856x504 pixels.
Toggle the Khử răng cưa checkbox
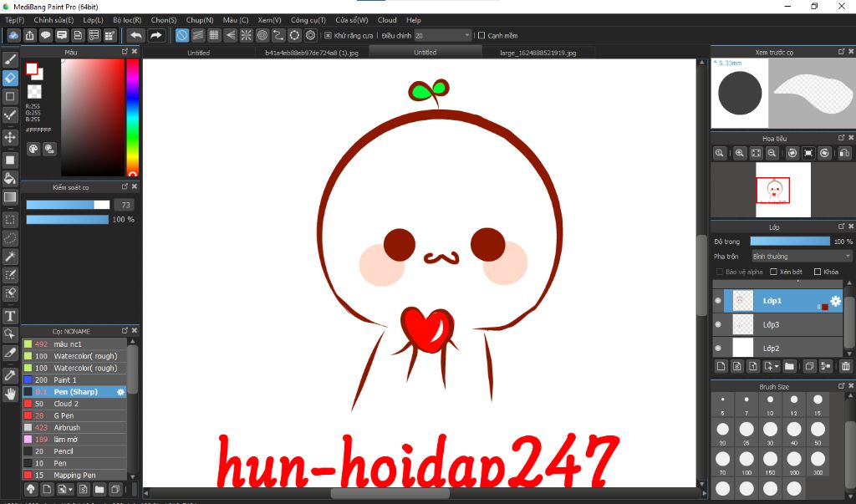pyautogui.click(x=328, y=35)
